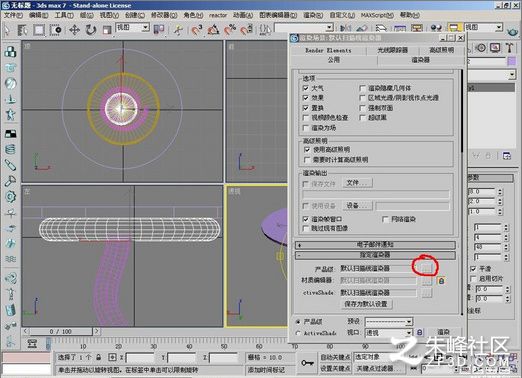Uncheck the 大气 checkbox
The height and width of the screenshot is (378, 522).
(306, 88)
